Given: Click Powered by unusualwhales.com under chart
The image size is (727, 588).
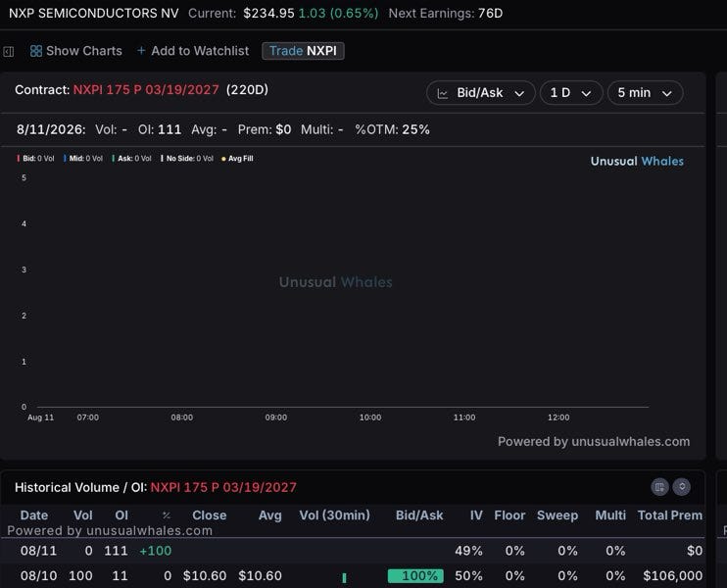Looking at the screenshot, I should click(x=594, y=441).
